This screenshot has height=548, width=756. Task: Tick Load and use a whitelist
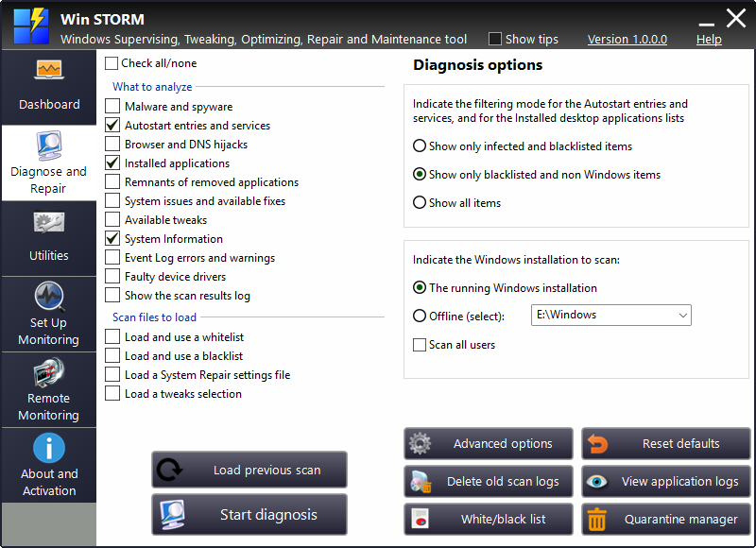coord(112,336)
